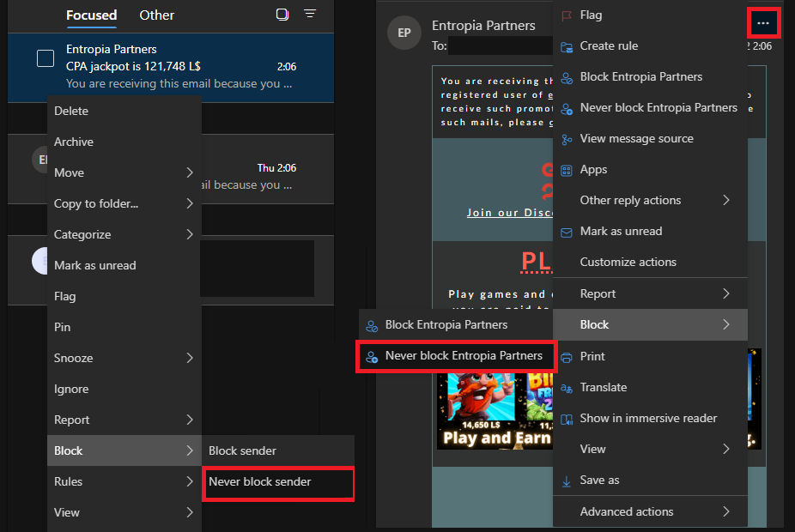This screenshot has width=795, height=532.
Task: Choose Customize actions in the menu
Action: 651,262
